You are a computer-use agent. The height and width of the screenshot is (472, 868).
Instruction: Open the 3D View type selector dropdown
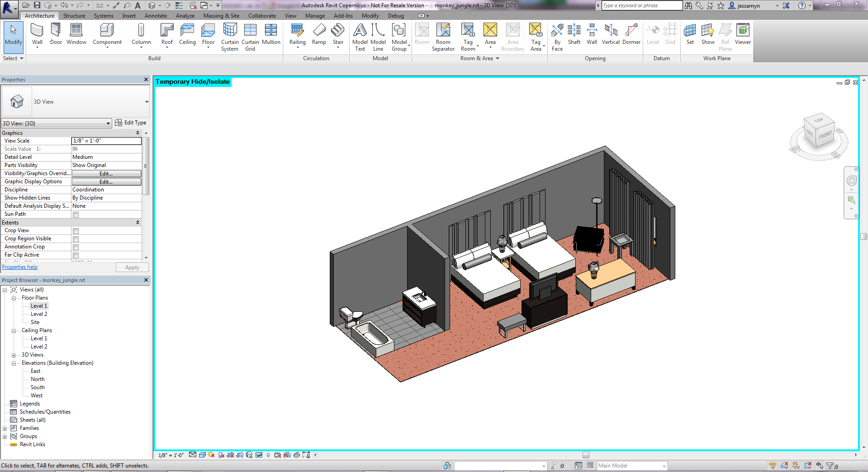click(147, 102)
